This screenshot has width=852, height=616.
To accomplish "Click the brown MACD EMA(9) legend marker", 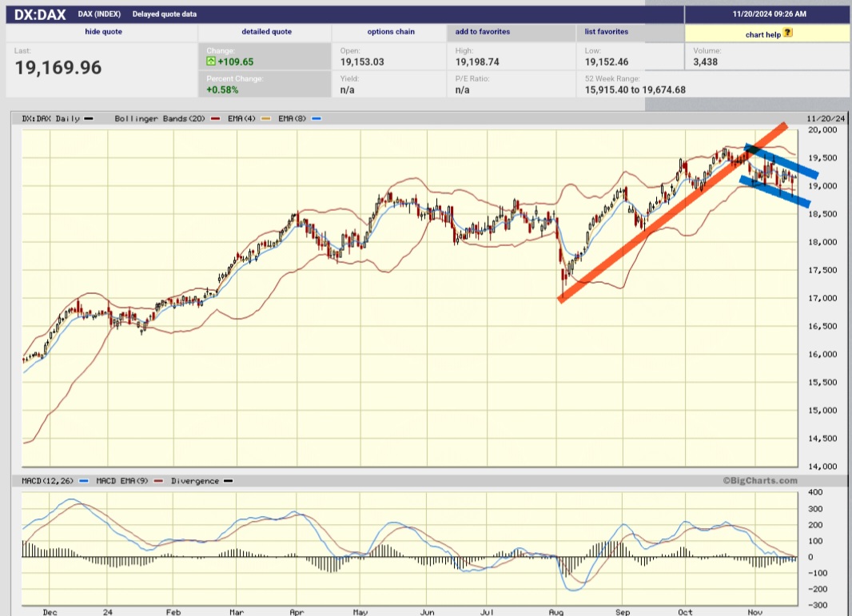I will (158, 481).
